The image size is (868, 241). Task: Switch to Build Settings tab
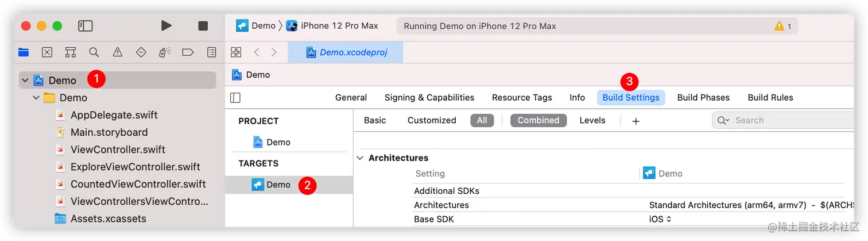631,98
